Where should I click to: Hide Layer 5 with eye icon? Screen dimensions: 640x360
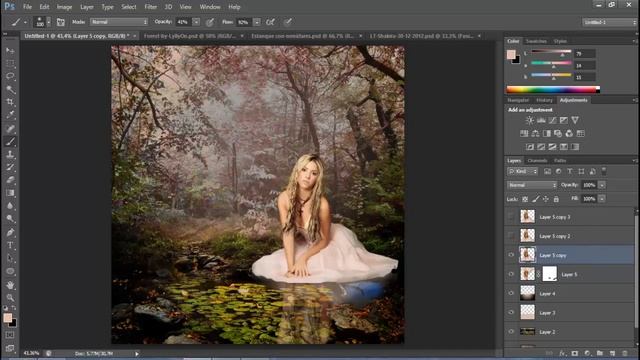(x=511, y=274)
